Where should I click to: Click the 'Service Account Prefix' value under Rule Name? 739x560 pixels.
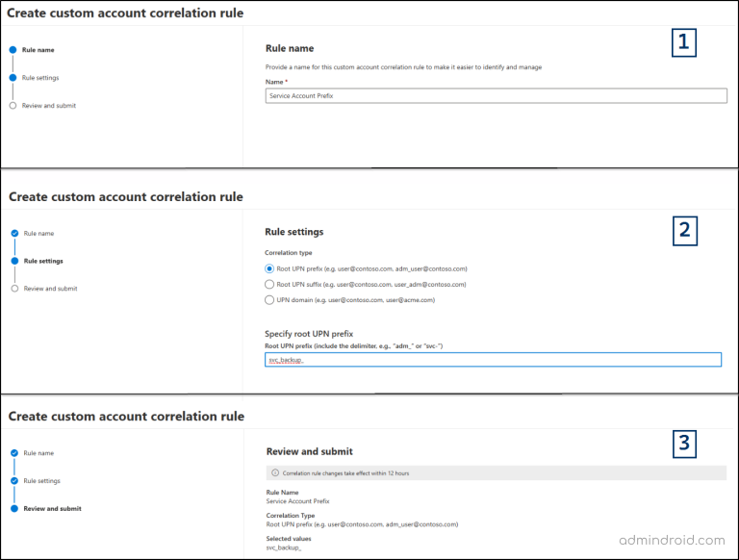298,501
